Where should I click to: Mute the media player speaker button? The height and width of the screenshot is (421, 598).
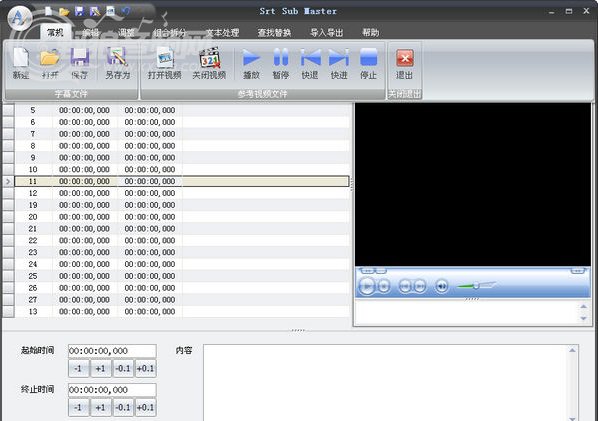(x=442, y=286)
